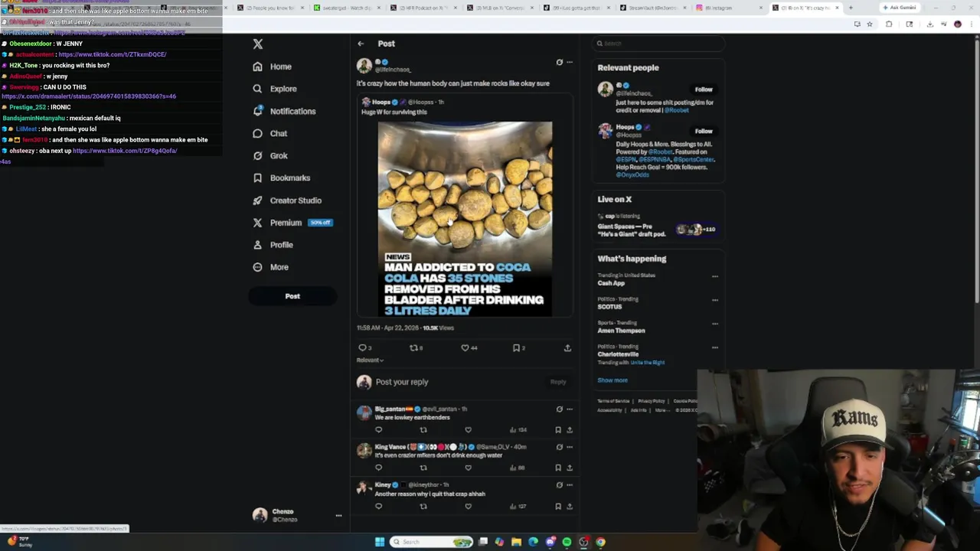Viewport: 980px width, 551px height.
Task: Like Big_santan's reply
Action: click(468, 430)
